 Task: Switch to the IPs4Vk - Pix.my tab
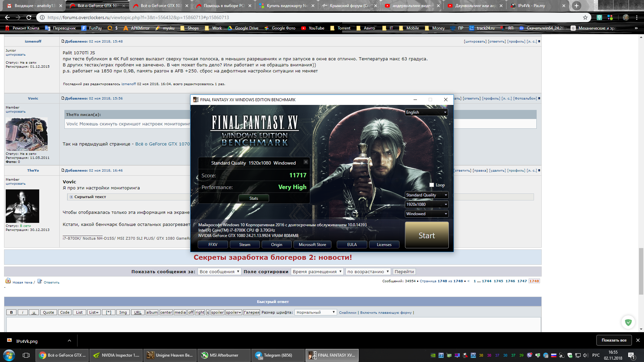531,6
